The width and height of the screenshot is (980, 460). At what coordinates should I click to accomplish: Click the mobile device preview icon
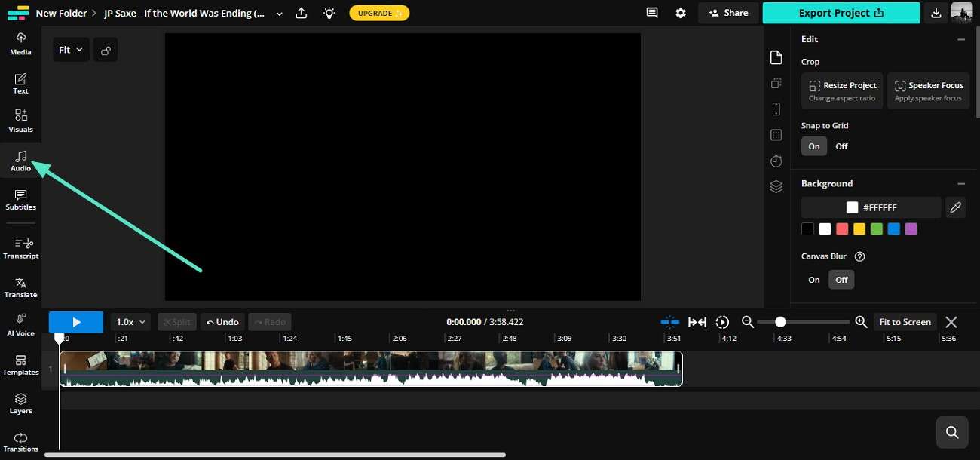(x=776, y=109)
